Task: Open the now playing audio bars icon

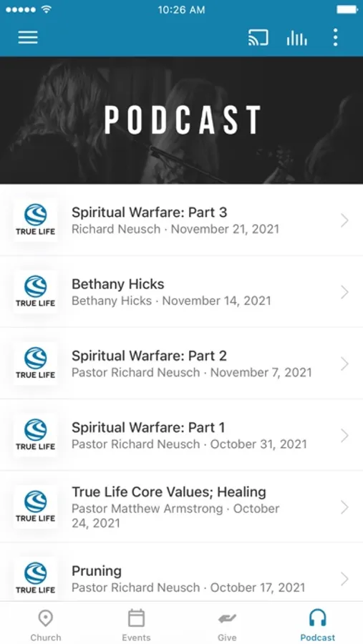Action: [x=297, y=38]
